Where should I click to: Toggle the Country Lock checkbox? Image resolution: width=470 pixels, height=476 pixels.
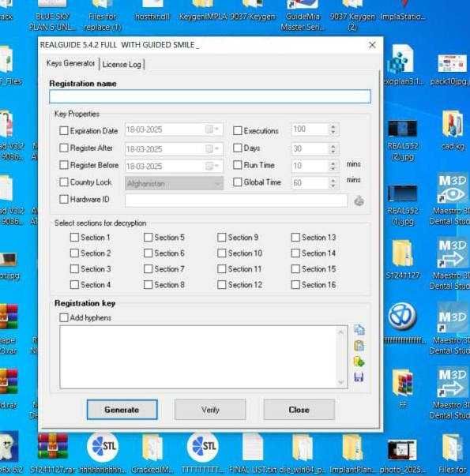click(64, 182)
